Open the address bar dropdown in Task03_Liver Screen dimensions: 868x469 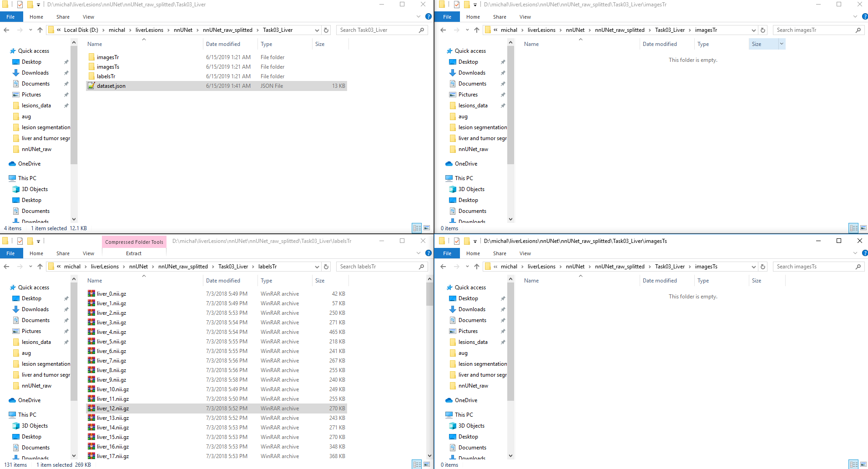pyautogui.click(x=317, y=30)
